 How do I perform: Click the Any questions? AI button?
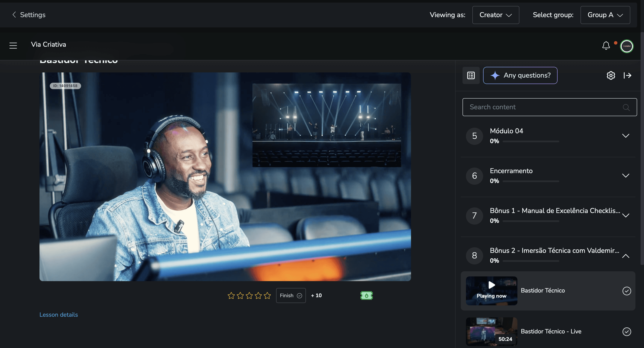click(520, 75)
